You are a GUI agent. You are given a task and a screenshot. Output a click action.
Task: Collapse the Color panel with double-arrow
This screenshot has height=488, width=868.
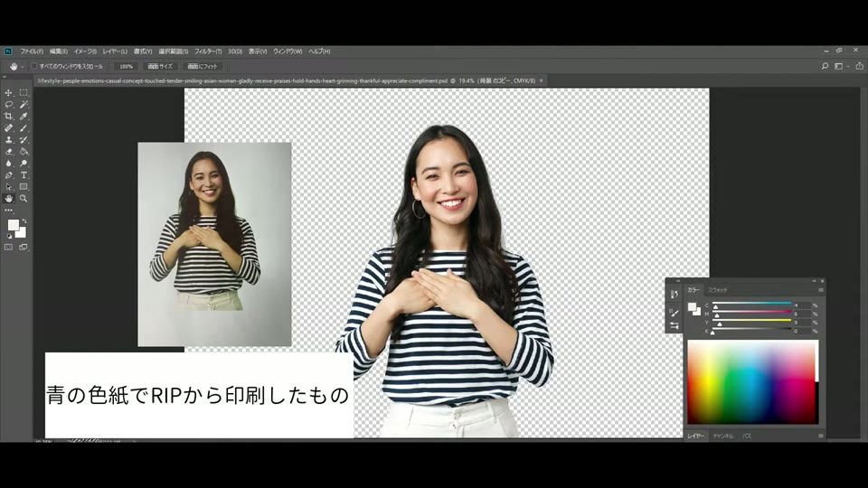(814, 281)
